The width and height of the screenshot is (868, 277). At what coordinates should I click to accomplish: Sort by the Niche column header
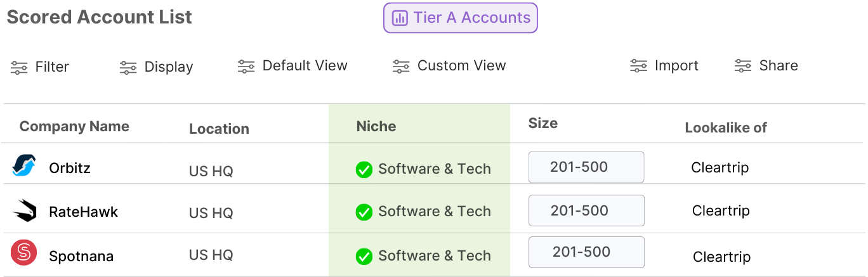coord(376,126)
